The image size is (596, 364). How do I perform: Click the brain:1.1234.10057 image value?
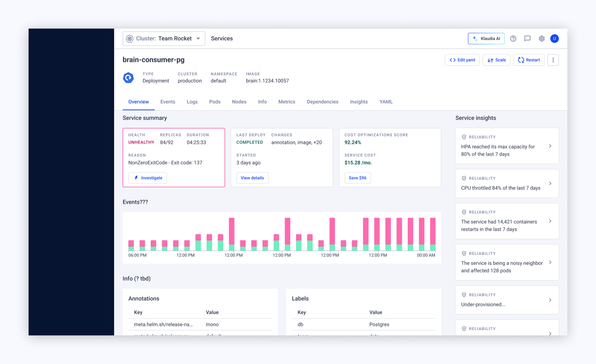tap(267, 81)
